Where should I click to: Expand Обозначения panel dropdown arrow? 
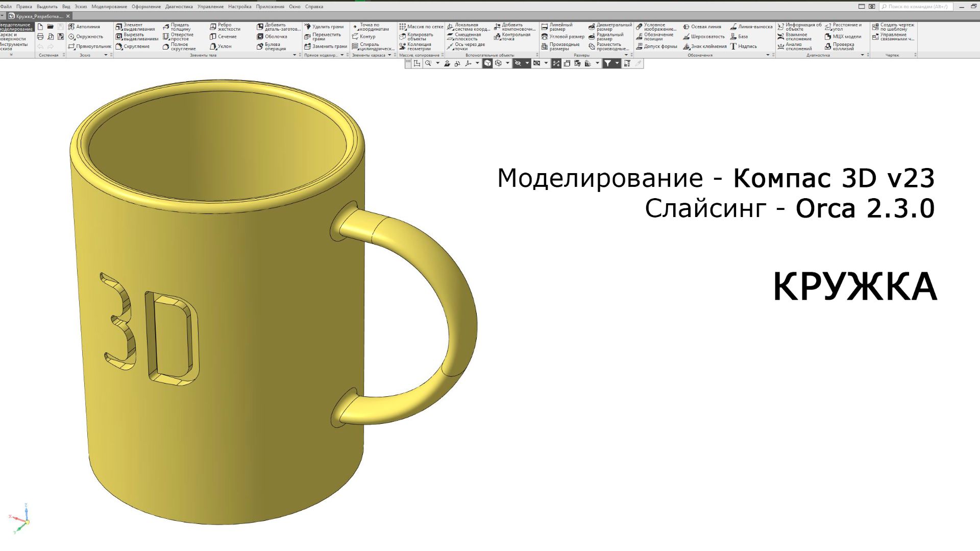point(768,55)
